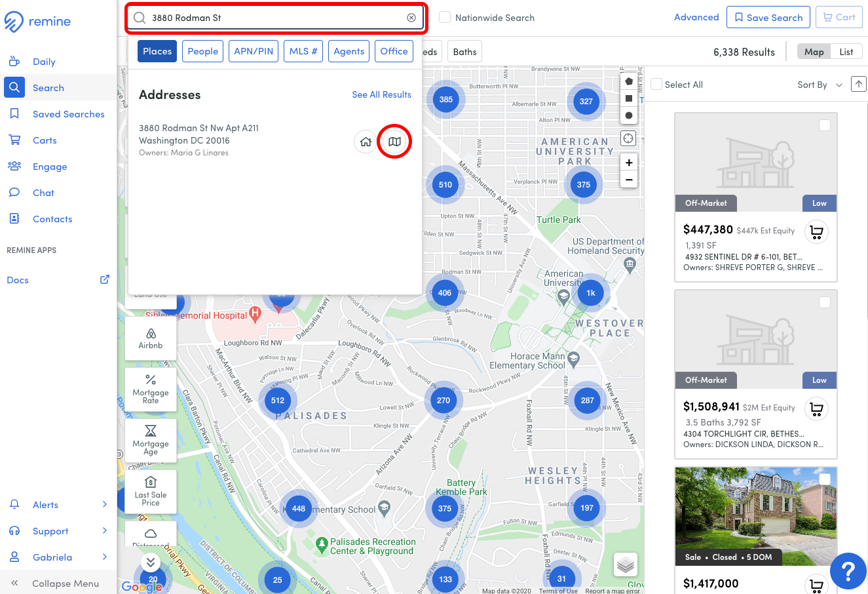The image size is (868, 594).
Task: Click the 512 map cluster
Action: point(278,401)
